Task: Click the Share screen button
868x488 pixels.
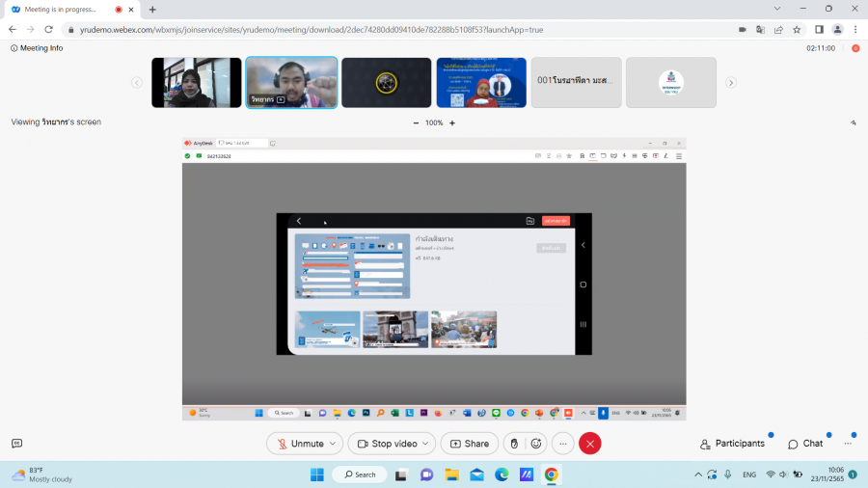Action: point(470,444)
